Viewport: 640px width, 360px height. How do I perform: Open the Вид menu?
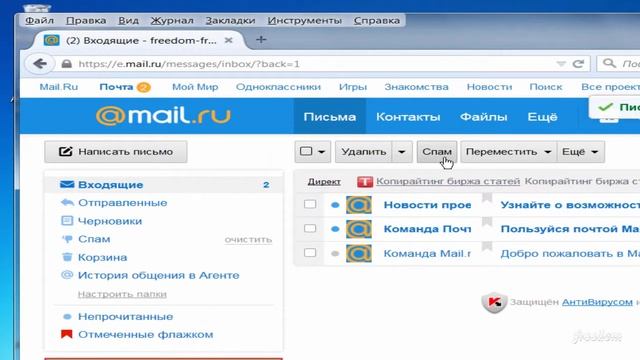pos(129,20)
